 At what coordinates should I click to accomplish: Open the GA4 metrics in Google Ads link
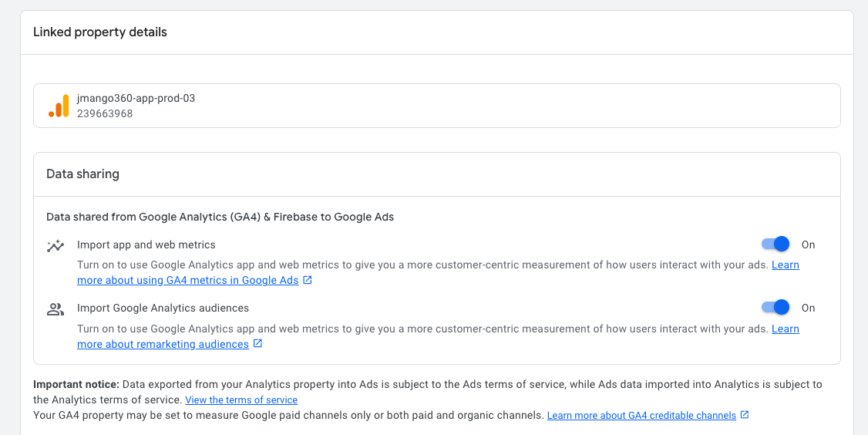[x=187, y=281]
